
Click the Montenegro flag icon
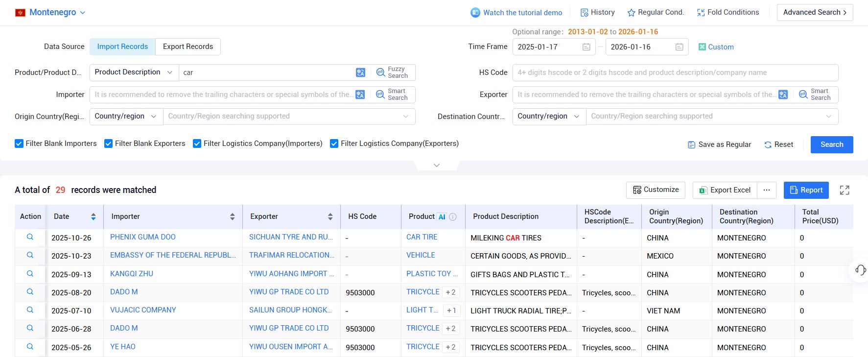click(x=20, y=12)
